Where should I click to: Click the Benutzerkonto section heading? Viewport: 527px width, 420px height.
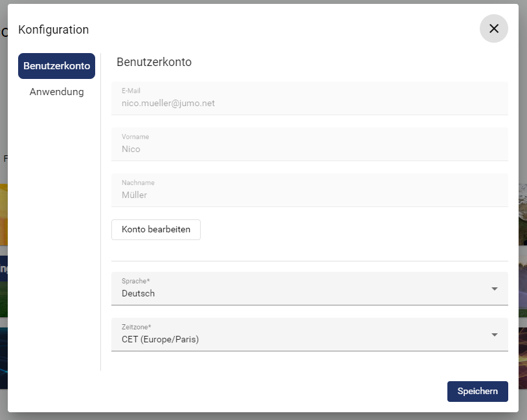[x=154, y=63]
